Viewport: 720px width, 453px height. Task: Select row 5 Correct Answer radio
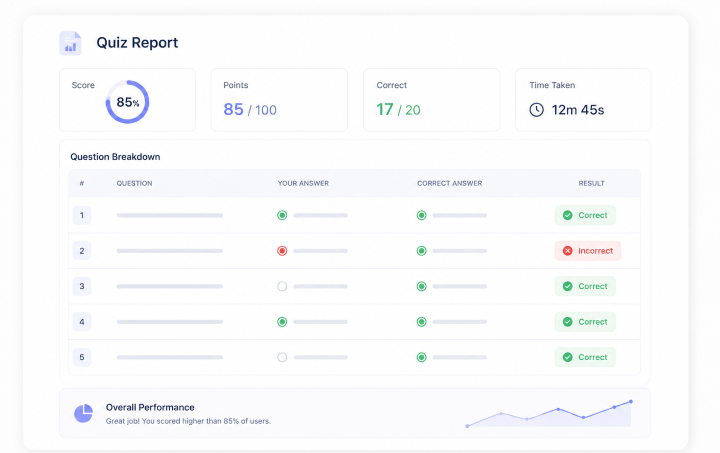pos(422,357)
